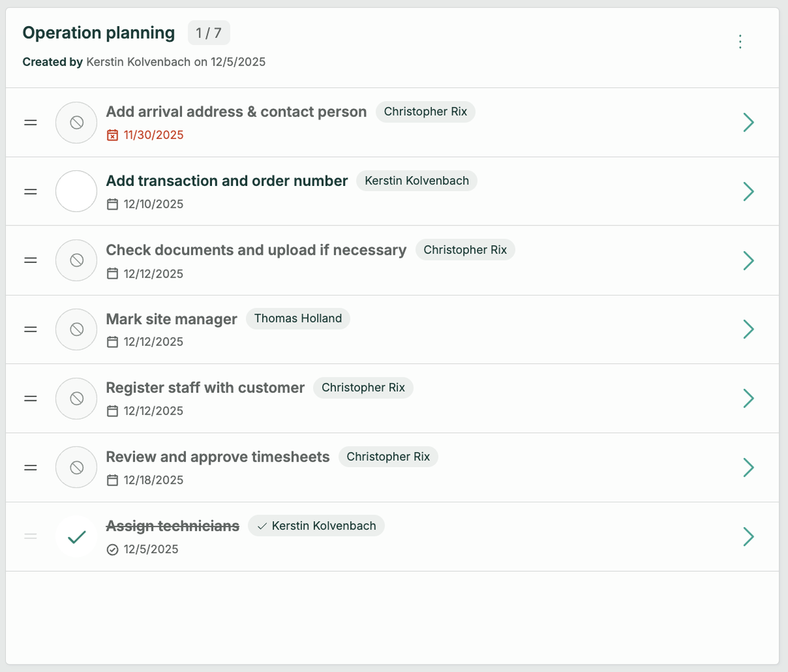Click overdue calendar icon next to 11/30/2025
This screenshot has height=672, width=788.
click(x=112, y=136)
